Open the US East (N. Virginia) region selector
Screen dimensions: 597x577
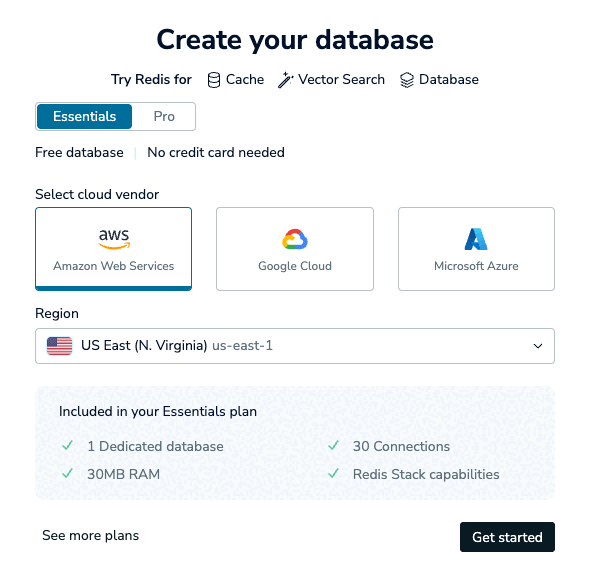(295, 346)
